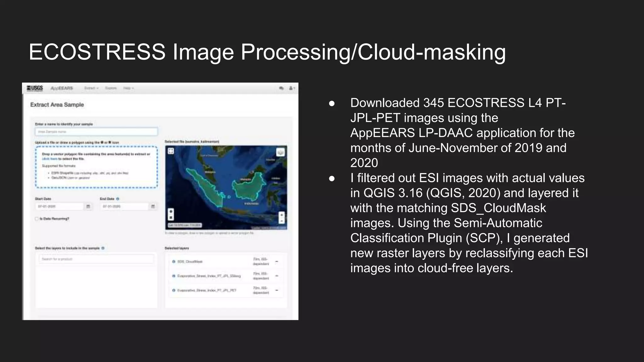Click the AppEEARS home brand link

click(62, 88)
